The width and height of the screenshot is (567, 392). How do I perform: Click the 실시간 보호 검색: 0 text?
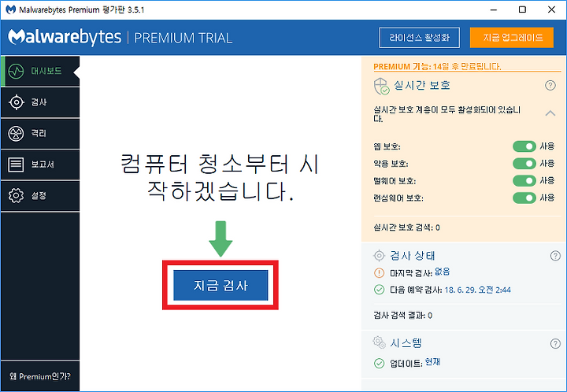click(407, 227)
